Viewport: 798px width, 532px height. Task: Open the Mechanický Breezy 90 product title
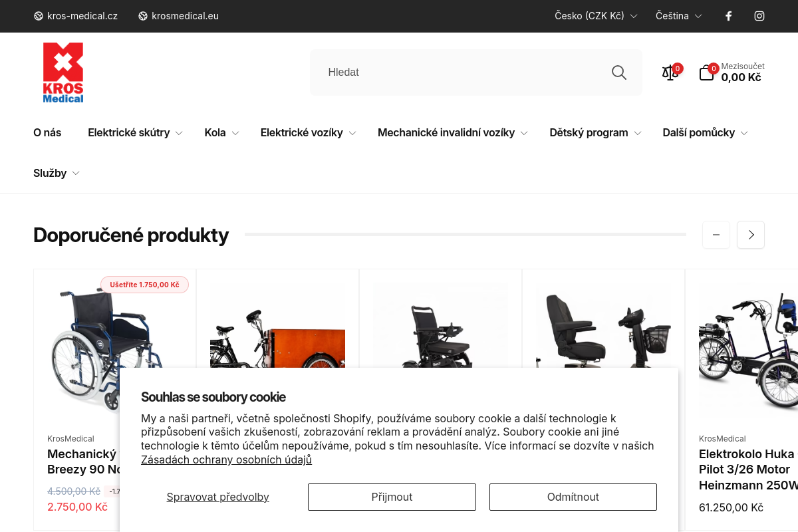click(83, 462)
